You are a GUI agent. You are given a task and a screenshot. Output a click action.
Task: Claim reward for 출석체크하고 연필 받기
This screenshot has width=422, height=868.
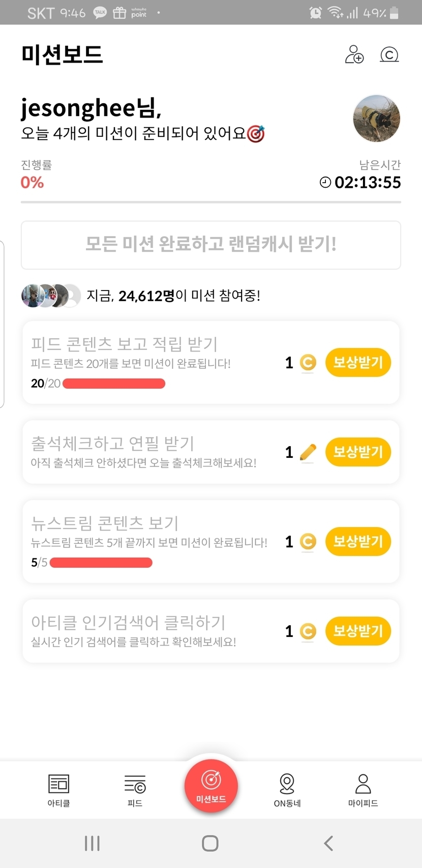(x=358, y=452)
